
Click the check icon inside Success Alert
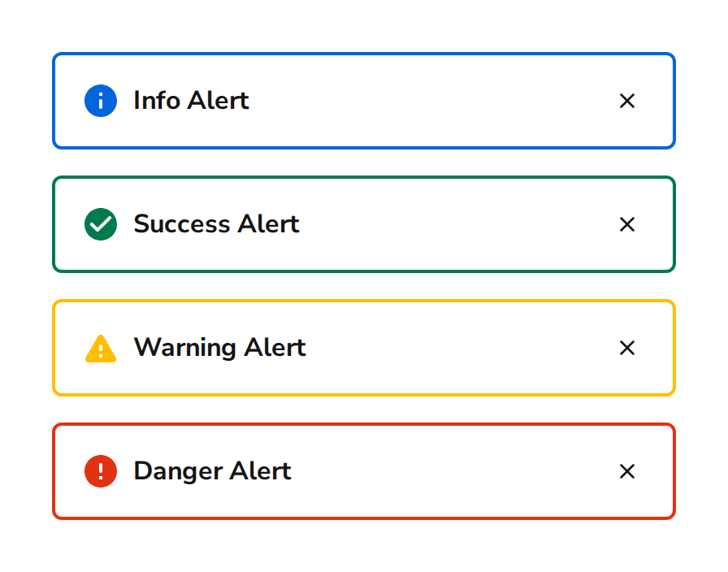(100, 224)
